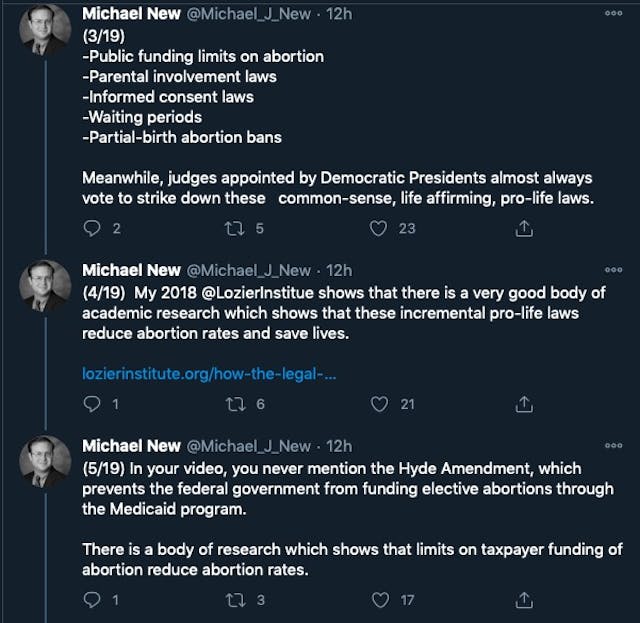Open Michael New's avatar on (3/19) tweet
This screenshot has height=623, width=640.
coord(46,30)
